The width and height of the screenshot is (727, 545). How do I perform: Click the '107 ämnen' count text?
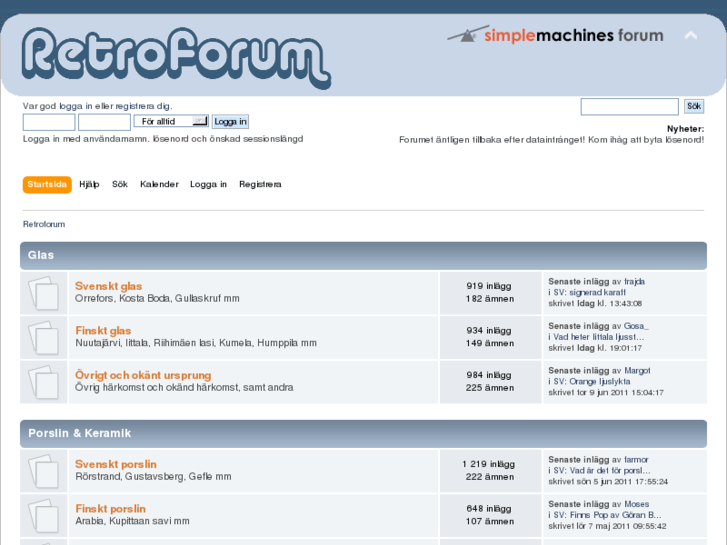tap(490, 522)
